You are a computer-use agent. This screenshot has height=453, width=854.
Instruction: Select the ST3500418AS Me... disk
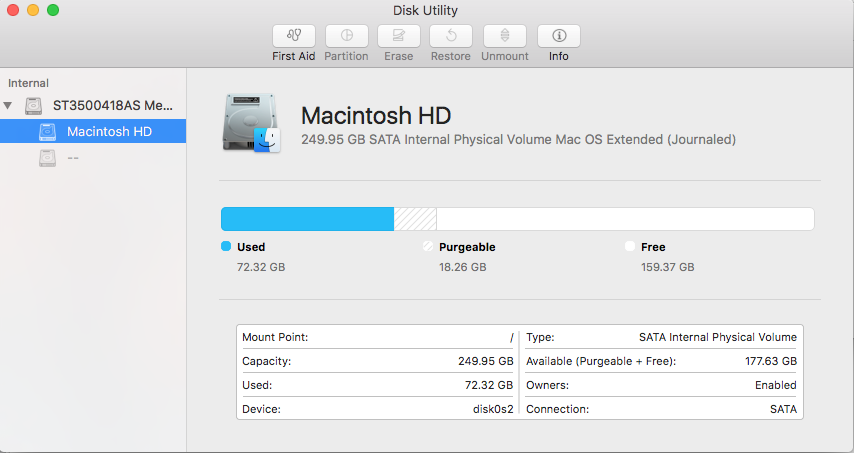93,106
